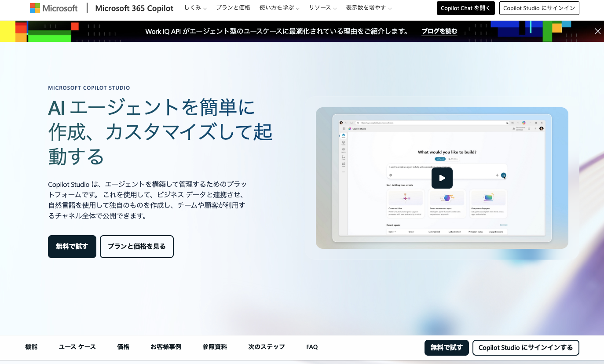Expand the 使い方を学ぶ dropdown
This screenshot has height=364, width=604.
point(279,8)
